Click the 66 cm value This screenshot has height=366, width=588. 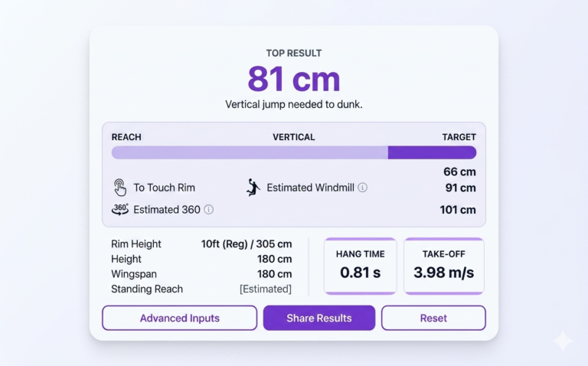[459, 172]
